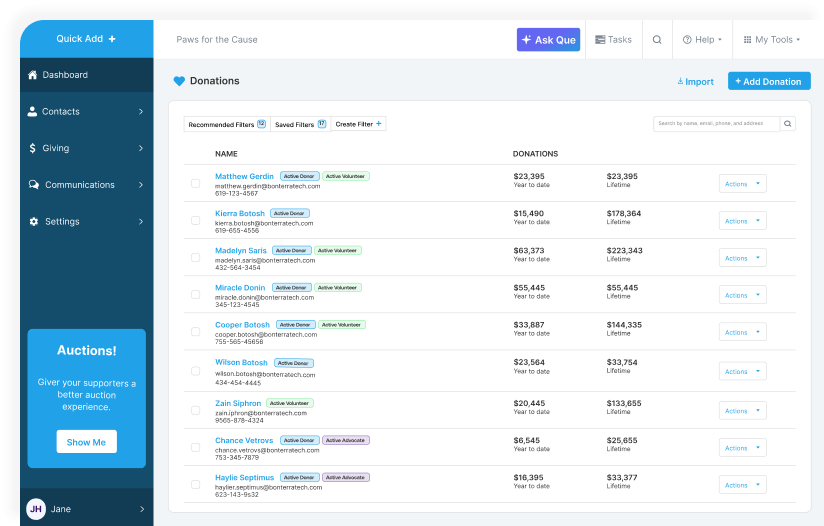Image resolution: width=824 pixels, height=526 pixels.
Task: Open Haylie Septimus's name link
Action: coord(244,477)
